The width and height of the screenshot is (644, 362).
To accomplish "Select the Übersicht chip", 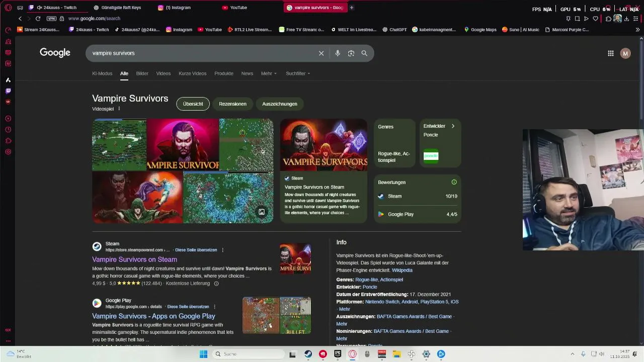I will [x=193, y=104].
